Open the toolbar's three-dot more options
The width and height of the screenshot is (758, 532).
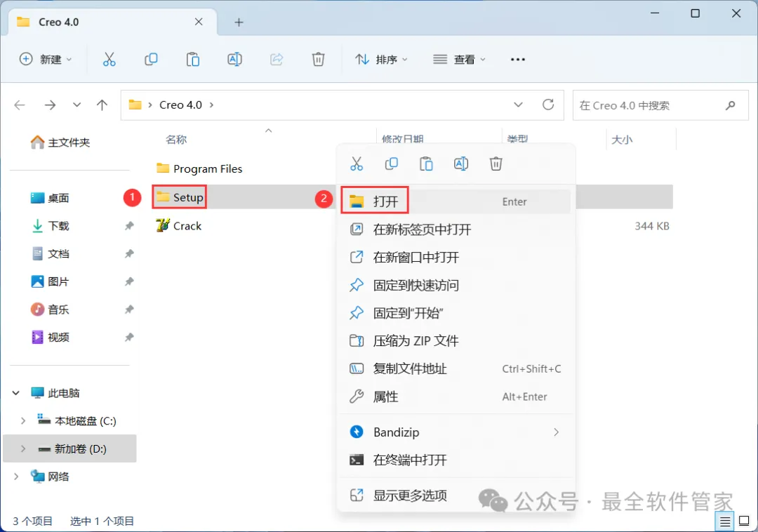pyautogui.click(x=518, y=60)
